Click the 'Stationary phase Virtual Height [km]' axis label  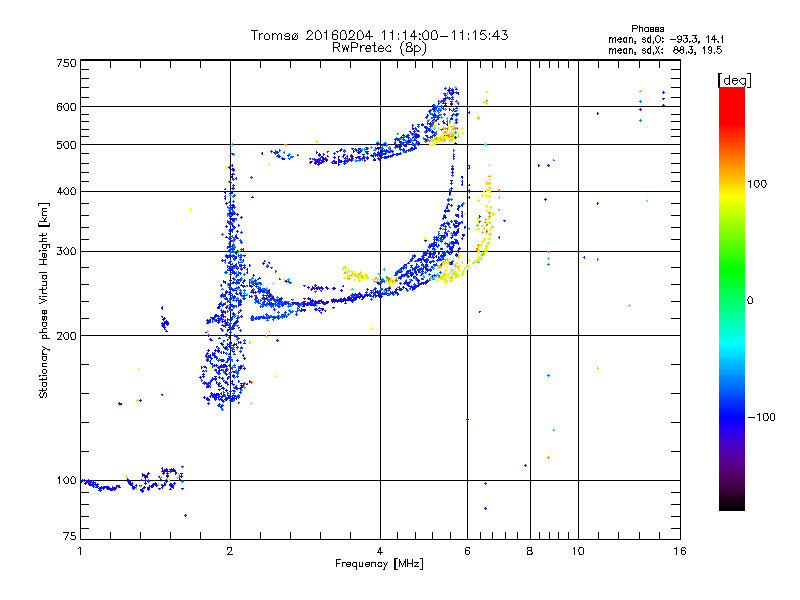(x=44, y=301)
